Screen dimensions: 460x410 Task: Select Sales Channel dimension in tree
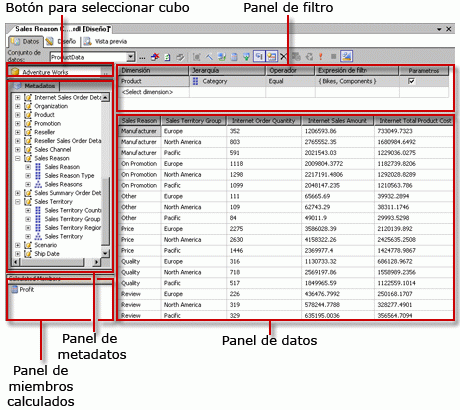53,149
